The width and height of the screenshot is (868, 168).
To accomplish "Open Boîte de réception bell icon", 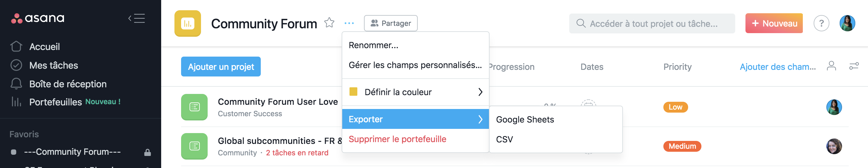I will click(x=16, y=84).
